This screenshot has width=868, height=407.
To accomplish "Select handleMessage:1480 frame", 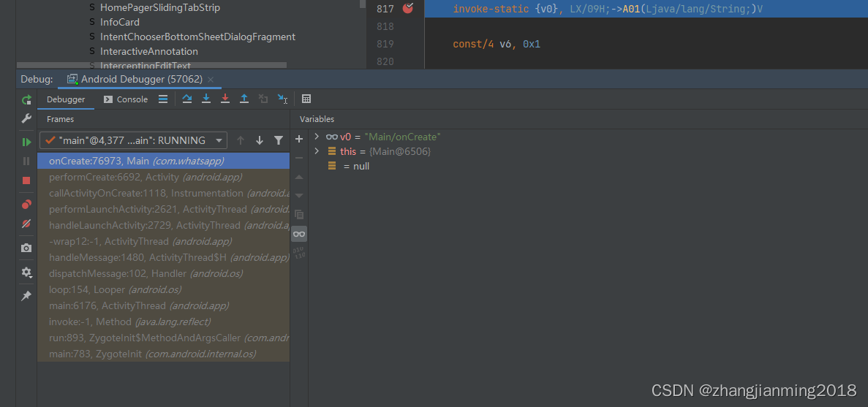I will pyautogui.click(x=163, y=257).
